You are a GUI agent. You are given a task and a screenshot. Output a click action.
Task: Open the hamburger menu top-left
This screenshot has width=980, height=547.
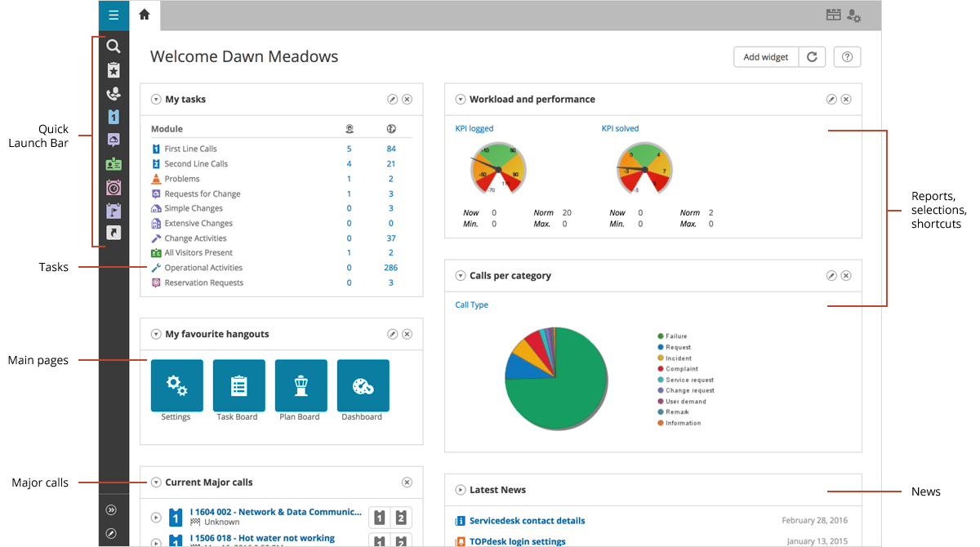[113, 15]
